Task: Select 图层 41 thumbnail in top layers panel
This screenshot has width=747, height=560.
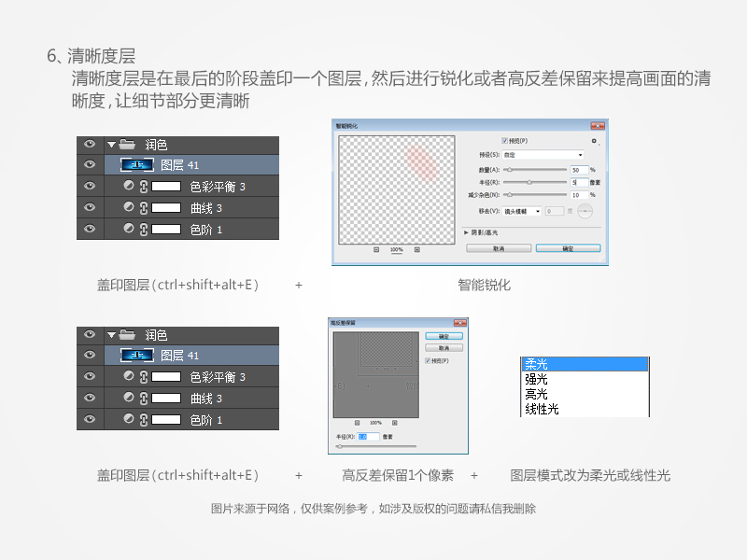Action: [137, 165]
